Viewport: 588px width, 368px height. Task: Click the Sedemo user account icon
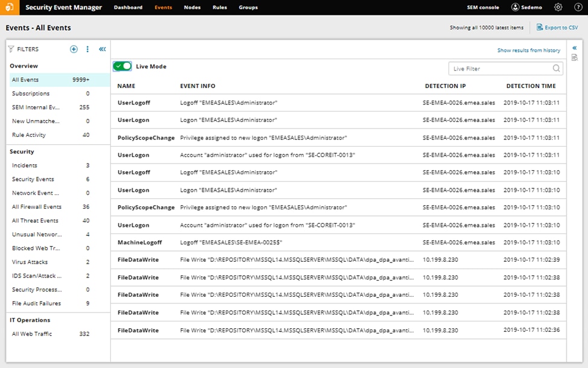click(x=515, y=7)
